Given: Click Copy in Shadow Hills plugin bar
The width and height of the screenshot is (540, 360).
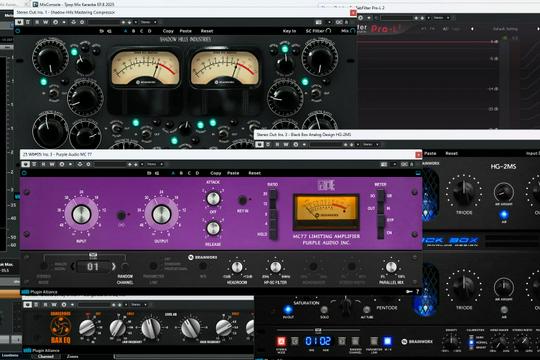Looking at the screenshot, I should pos(168,31).
